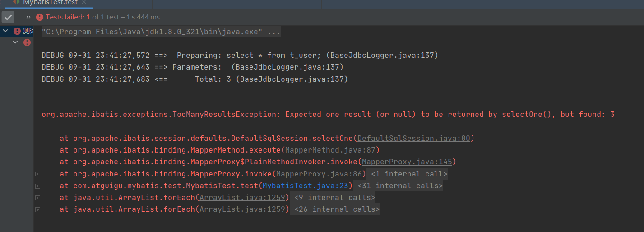Open MybatisTest.java:23 link

(306, 186)
